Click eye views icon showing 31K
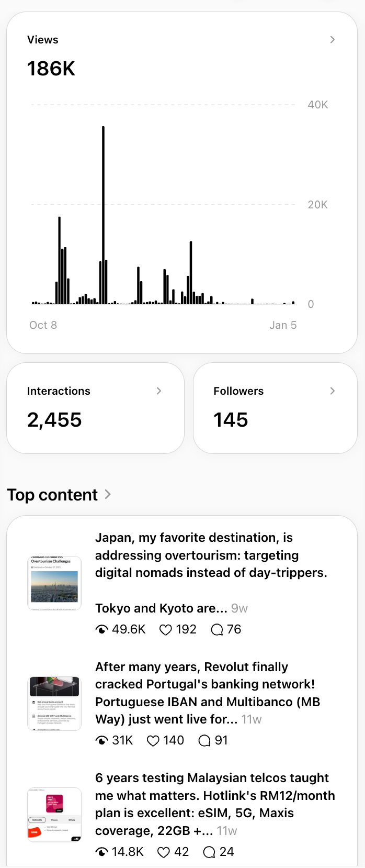The height and width of the screenshot is (868, 365). (102, 741)
